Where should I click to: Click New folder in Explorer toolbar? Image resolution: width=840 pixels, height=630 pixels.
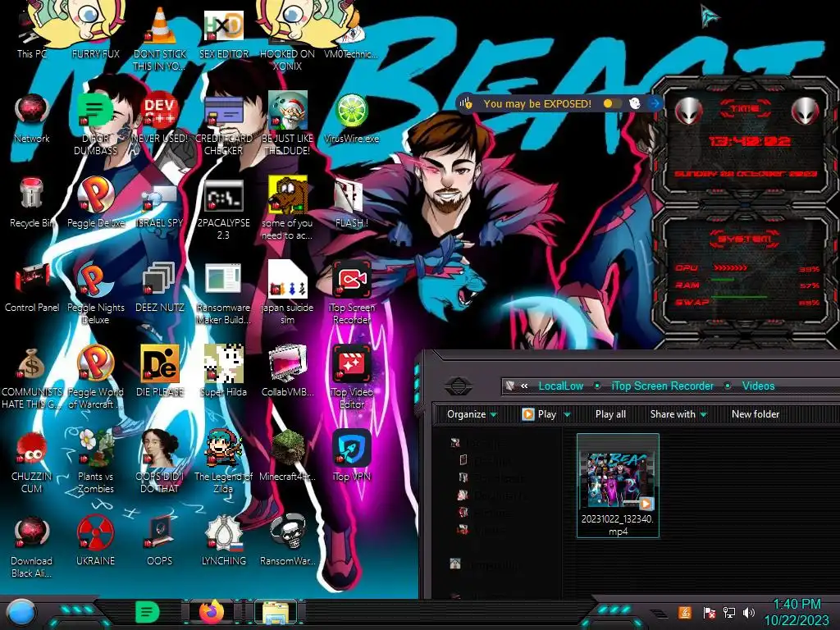pos(756,414)
